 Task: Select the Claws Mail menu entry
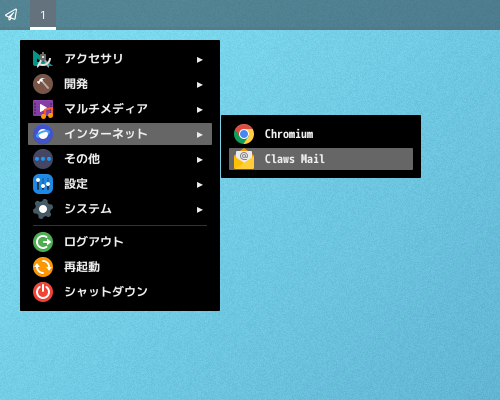[321, 159]
